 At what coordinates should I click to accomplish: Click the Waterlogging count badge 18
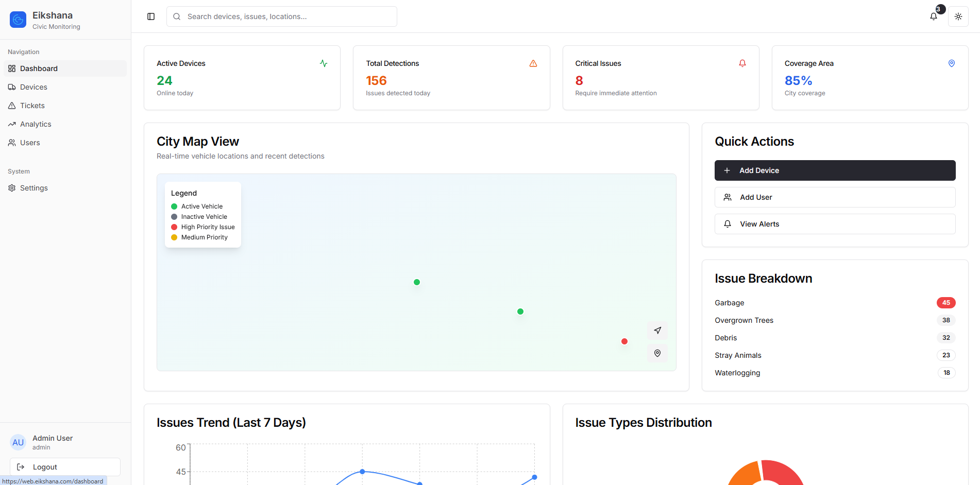947,373
